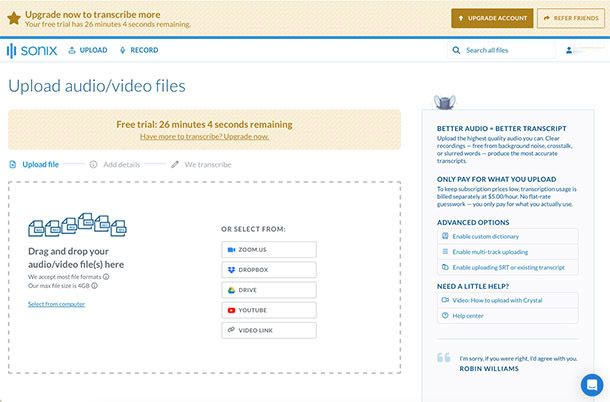
Task: Click the multi-track list icon
Action: [x=445, y=251]
